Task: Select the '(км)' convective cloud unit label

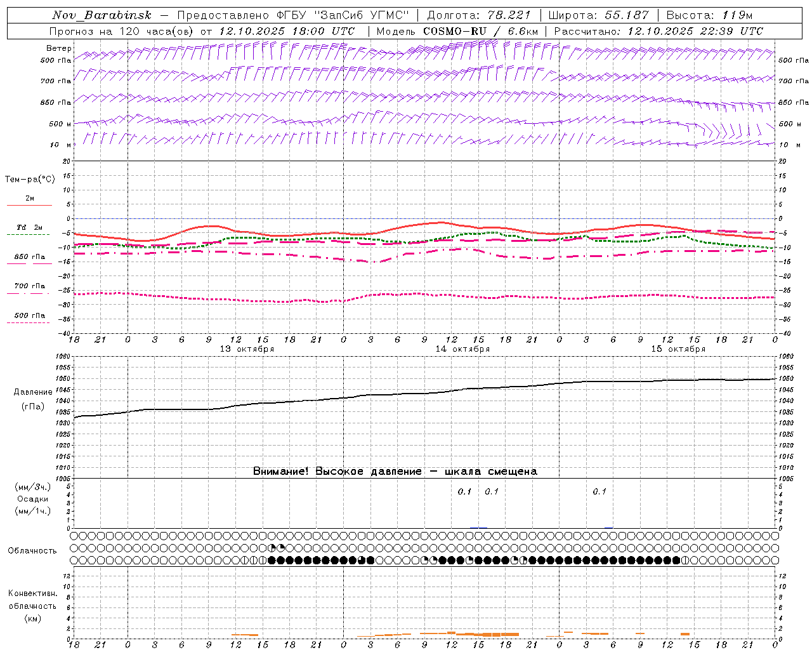Action: (x=32, y=618)
